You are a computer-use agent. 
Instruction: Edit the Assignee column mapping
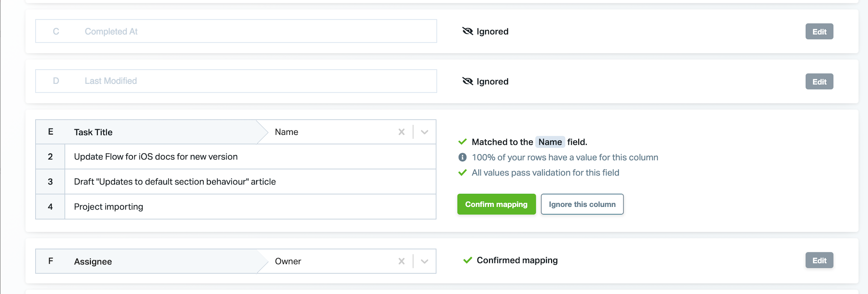tap(819, 260)
